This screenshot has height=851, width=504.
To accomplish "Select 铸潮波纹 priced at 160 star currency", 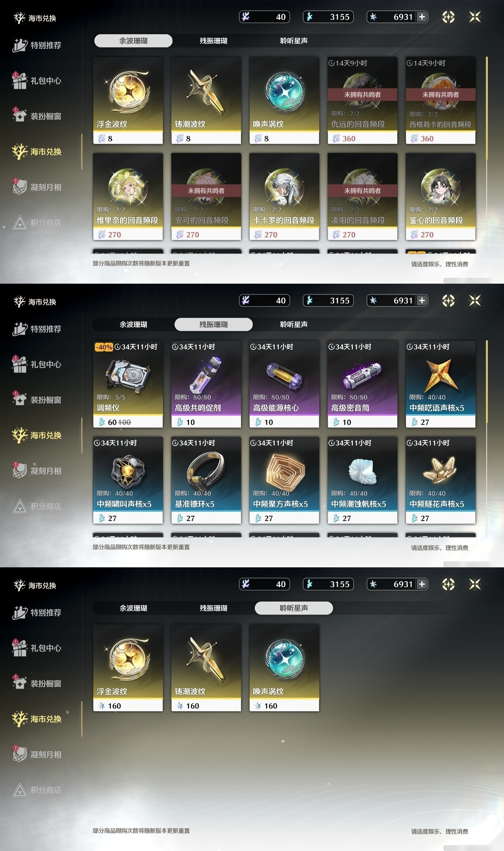I will 206,668.
